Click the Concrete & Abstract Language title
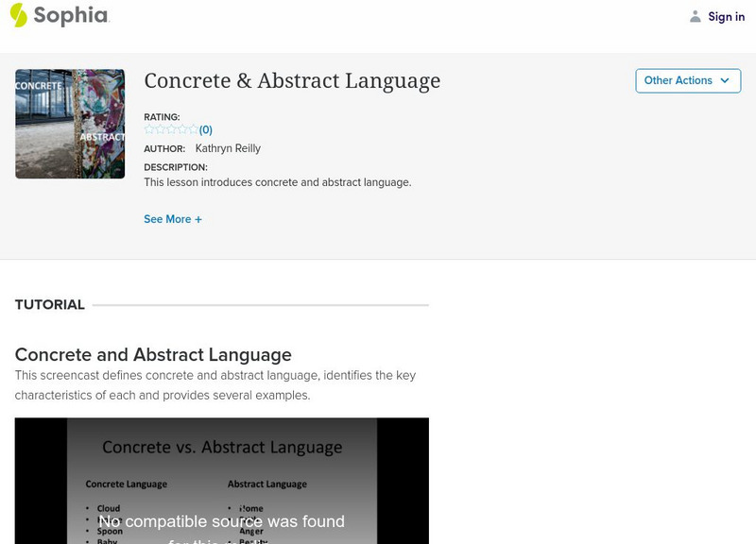 pyautogui.click(x=292, y=81)
